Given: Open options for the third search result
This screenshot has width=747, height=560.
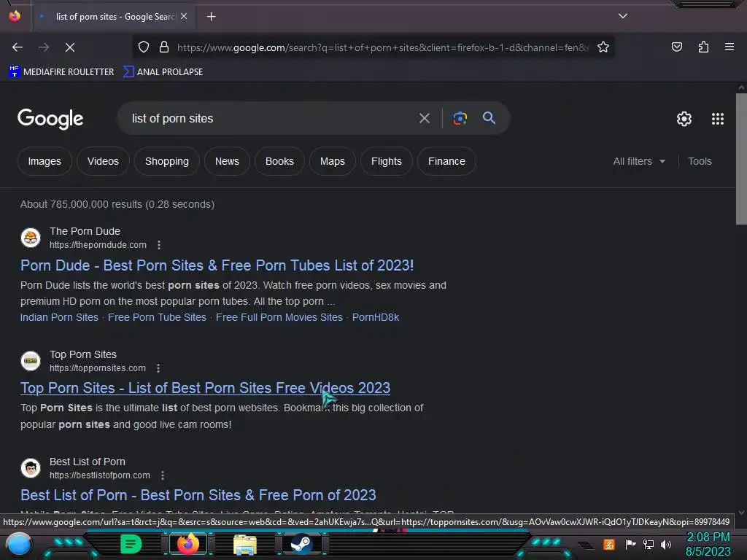Looking at the screenshot, I should tap(163, 475).
